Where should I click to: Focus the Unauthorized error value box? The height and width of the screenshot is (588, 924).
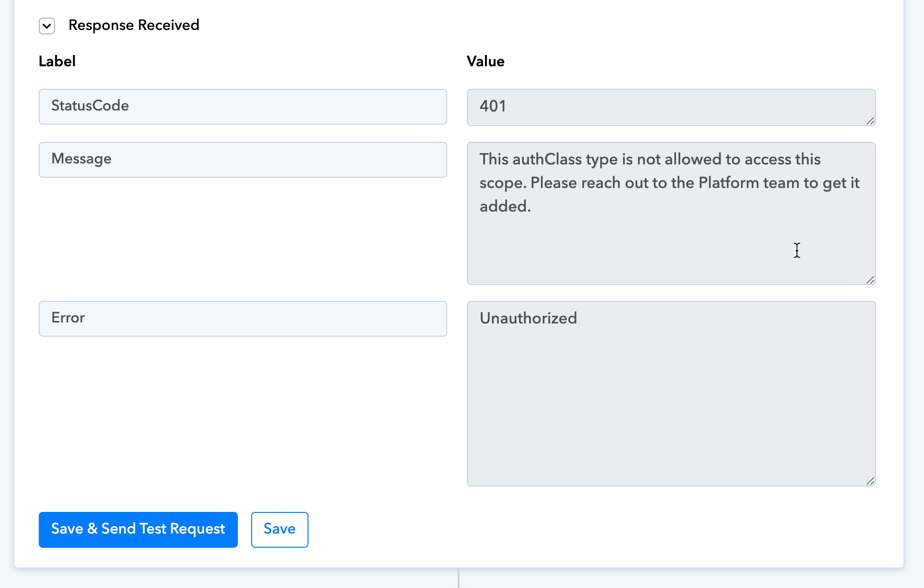(670, 393)
